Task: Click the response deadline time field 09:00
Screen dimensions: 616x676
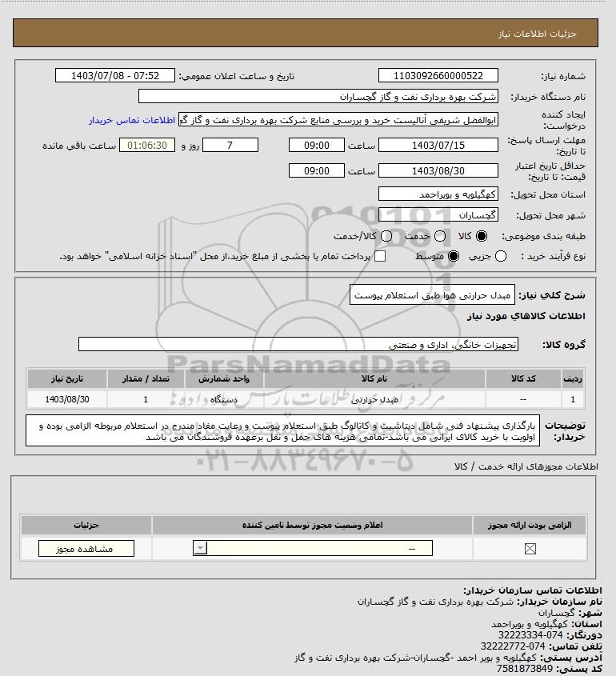Action: tap(317, 146)
